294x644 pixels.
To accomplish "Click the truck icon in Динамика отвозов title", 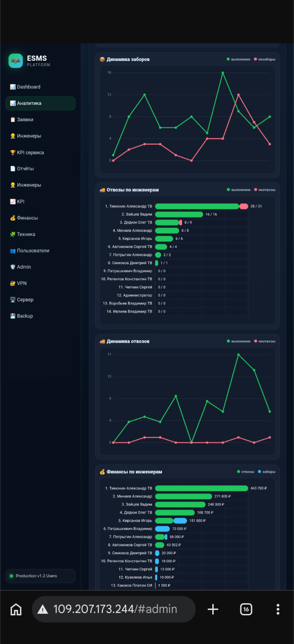I will tap(102, 341).
